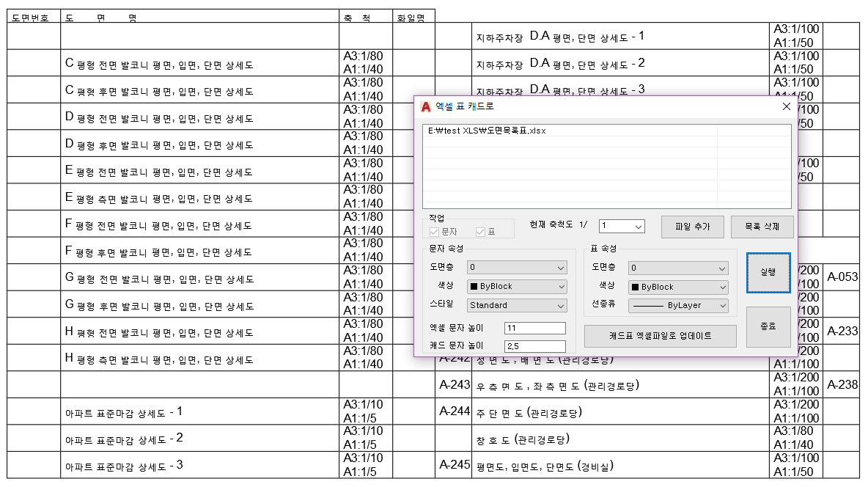Select the 도면목록표.xlsx file entry in list

487,131
